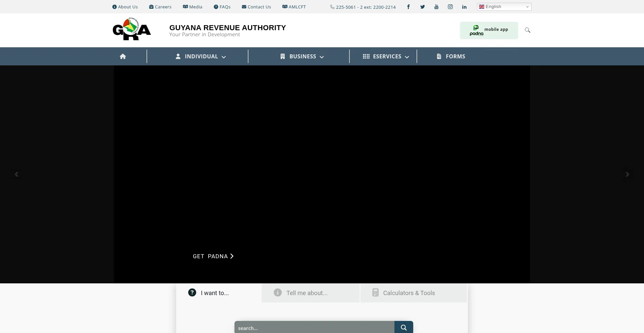This screenshot has height=333, width=644.
Task: Open the LinkedIn icon in header
Action: pos(464,7)
